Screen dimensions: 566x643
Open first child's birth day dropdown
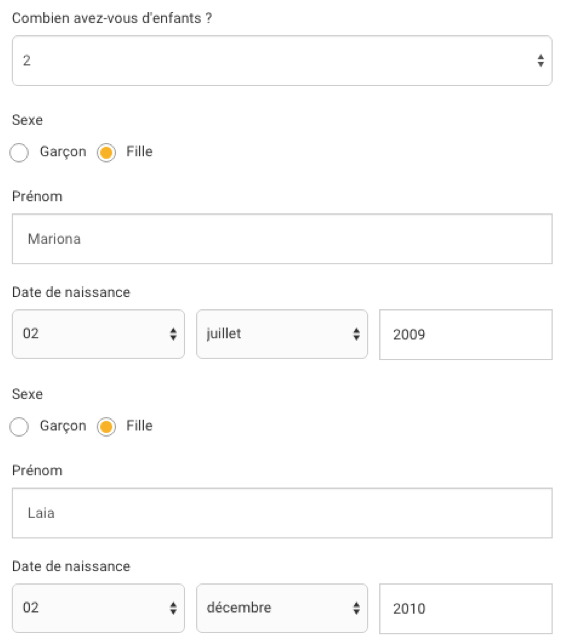[98, 334]
